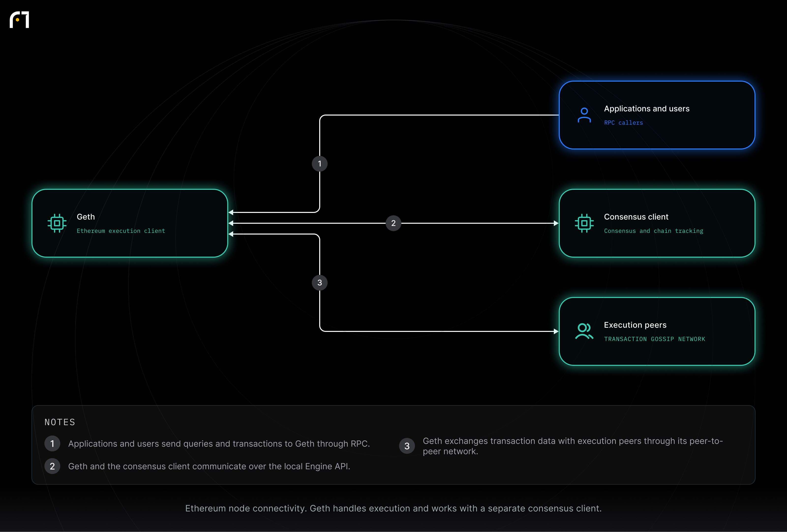Click the number 3 badge in the Notes panel
This screenshot has width=787, height=532.
click(407, 446)
